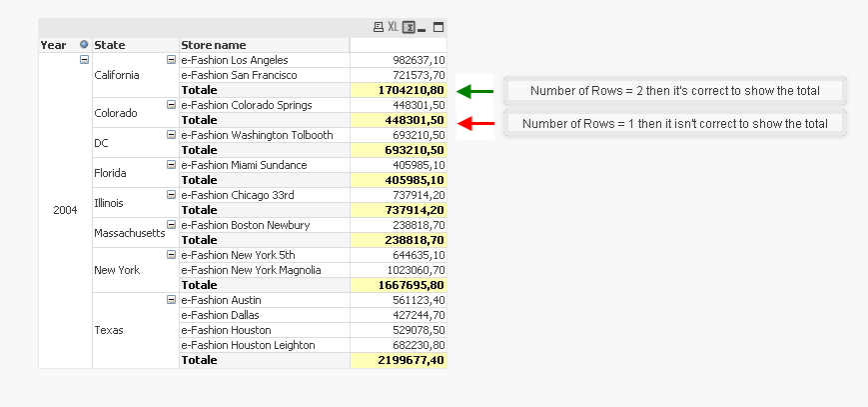Click the 'Number of Rows = 2' text box

point(674,91)
